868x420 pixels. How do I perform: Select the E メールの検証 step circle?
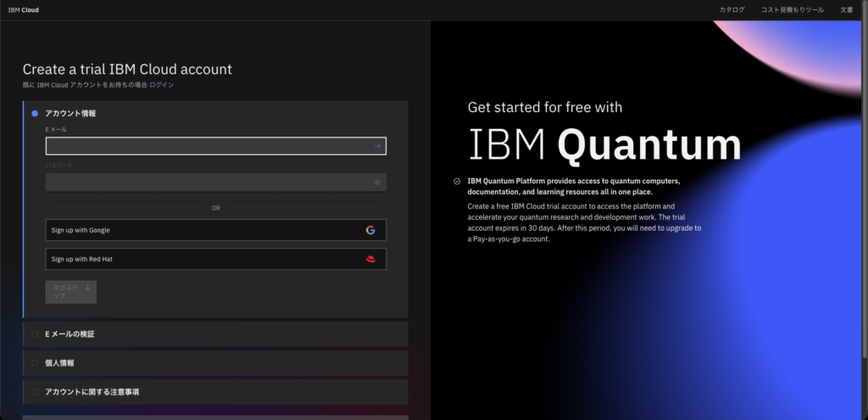pos(35,334)
